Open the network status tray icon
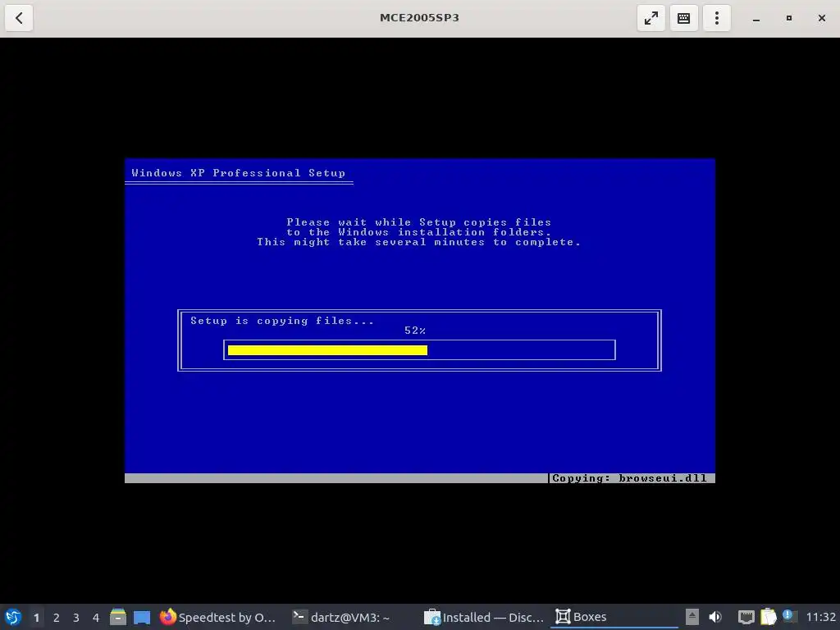Image resolution: width=840 pixels, height=630 pixels. click(746, 617)
